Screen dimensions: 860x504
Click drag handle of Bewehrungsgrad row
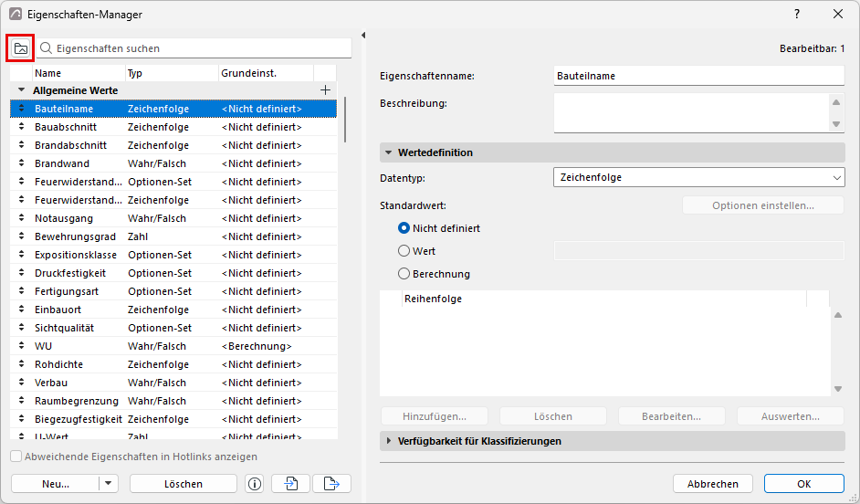click(21, 236)
